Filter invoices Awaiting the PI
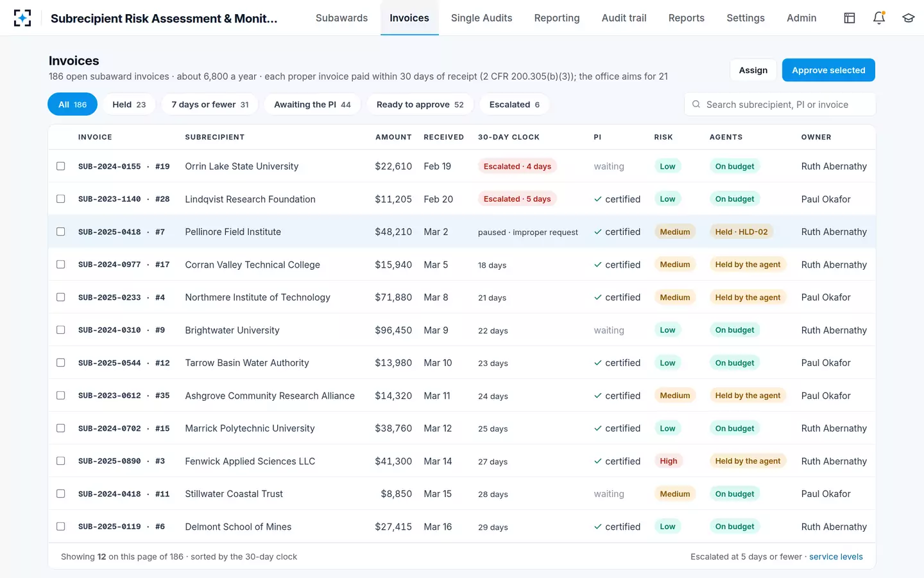 click(x=312, y=104)
